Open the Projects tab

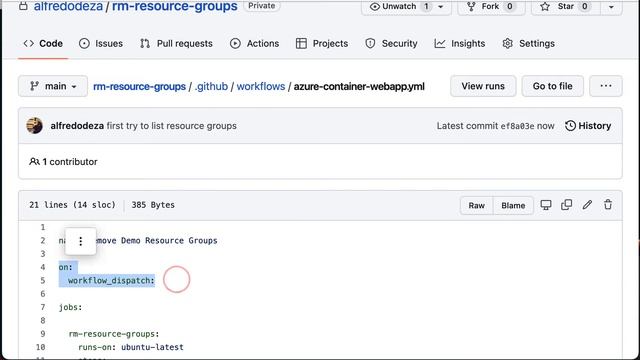[x=322, y=43]
